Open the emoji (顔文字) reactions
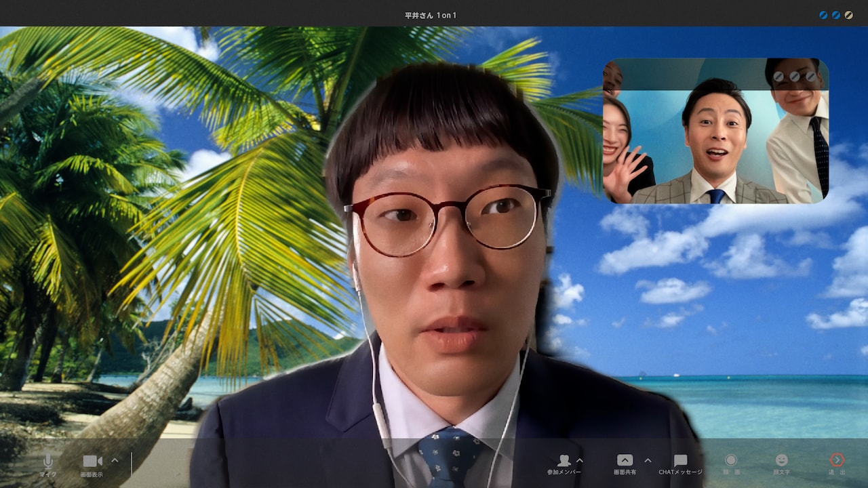The height and width of the screenshot is (488, 868). pos(781,461)
